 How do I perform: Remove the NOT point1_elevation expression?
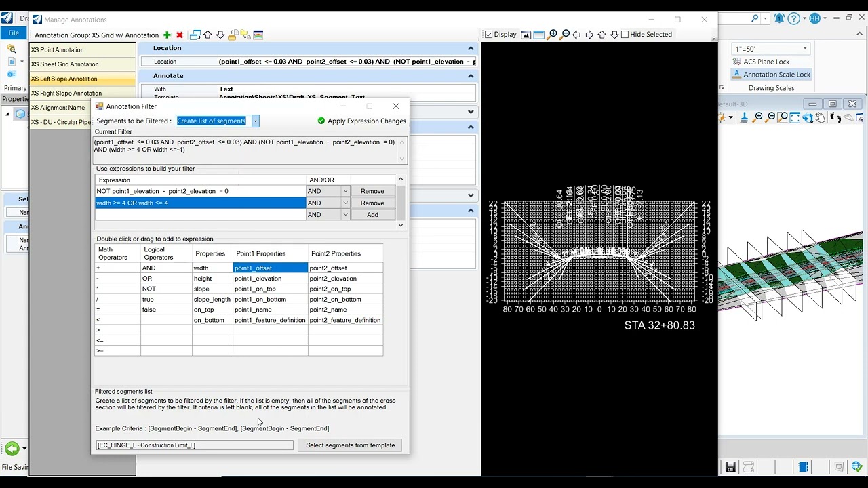click(372, 191)
